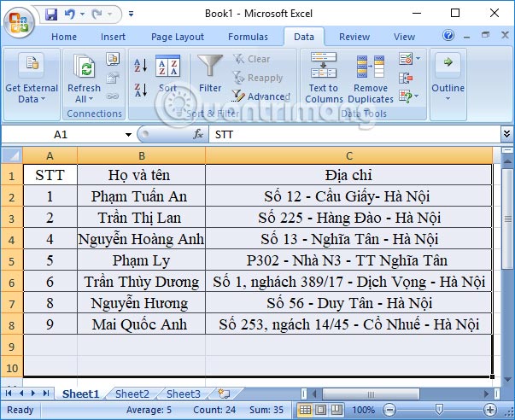Expand the Outline group menu
The image size is (515, 420).
(x=448, y=79)
